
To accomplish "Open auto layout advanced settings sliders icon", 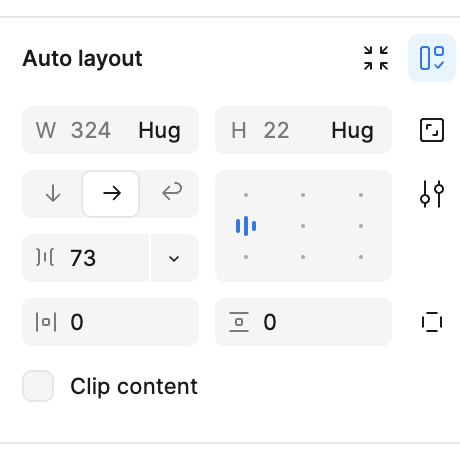I will [432, 194].
